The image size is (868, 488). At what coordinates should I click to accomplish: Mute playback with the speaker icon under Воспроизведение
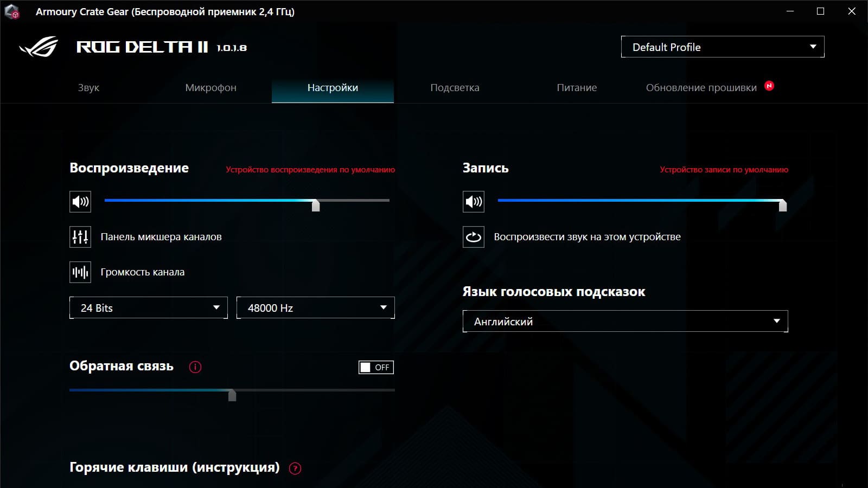pos(80,202)
